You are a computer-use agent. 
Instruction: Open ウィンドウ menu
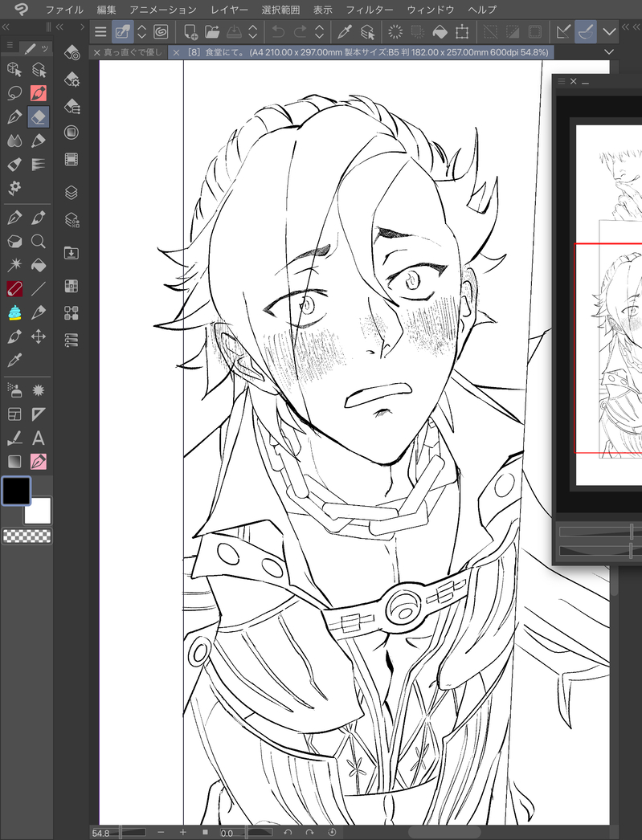point(431,10)
